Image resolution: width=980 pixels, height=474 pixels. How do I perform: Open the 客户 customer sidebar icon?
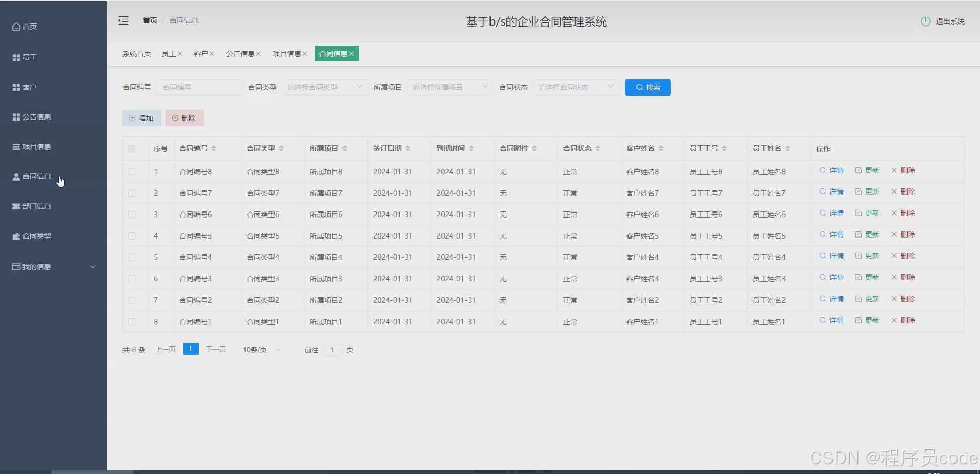[15, 87]
